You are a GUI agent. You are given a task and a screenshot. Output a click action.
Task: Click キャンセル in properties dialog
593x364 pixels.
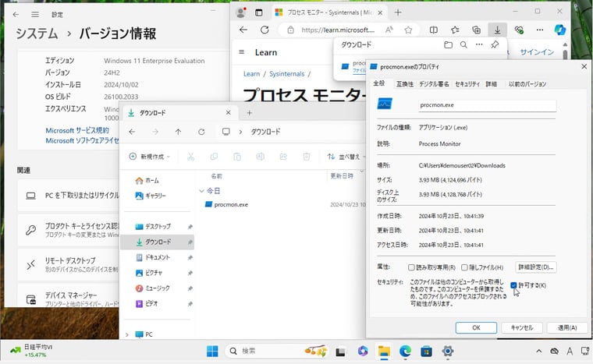pyautogui.click(x=522, y=327)
